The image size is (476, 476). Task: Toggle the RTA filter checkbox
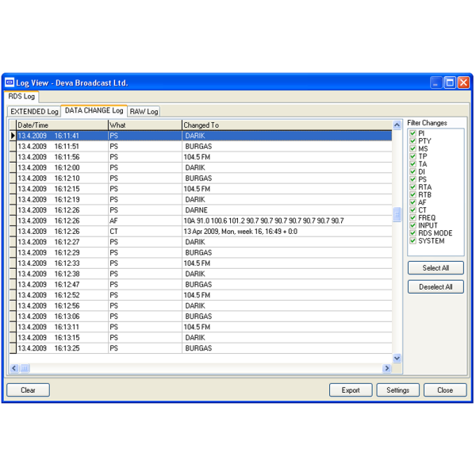413,187
